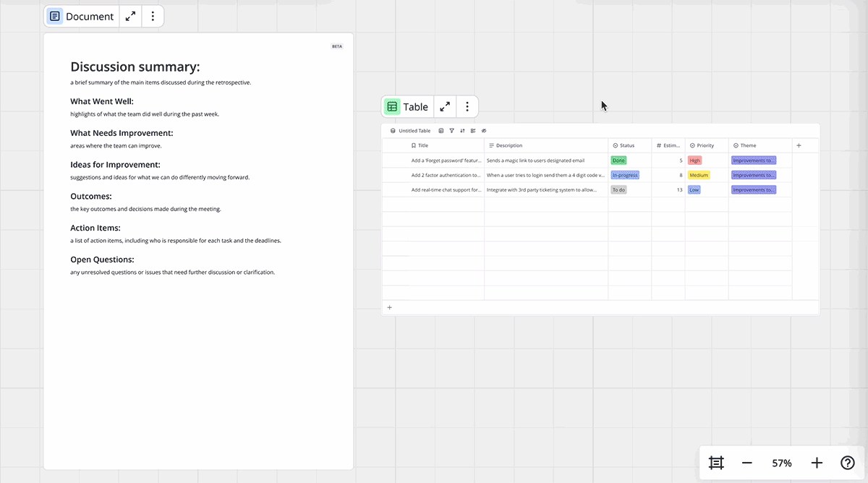Expand the Table widget to full screen
868x483 pixels.
point(445,107)
